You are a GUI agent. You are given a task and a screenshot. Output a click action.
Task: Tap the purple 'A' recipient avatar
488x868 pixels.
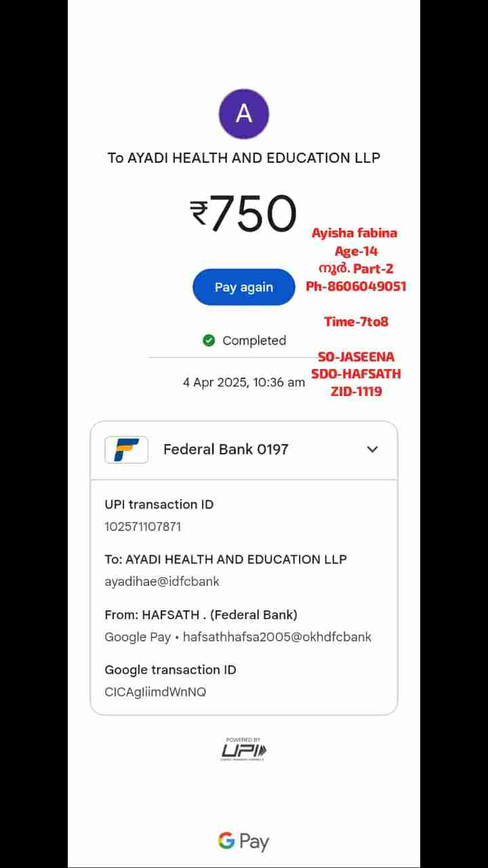pyautogui.click(x=244, y=114)
